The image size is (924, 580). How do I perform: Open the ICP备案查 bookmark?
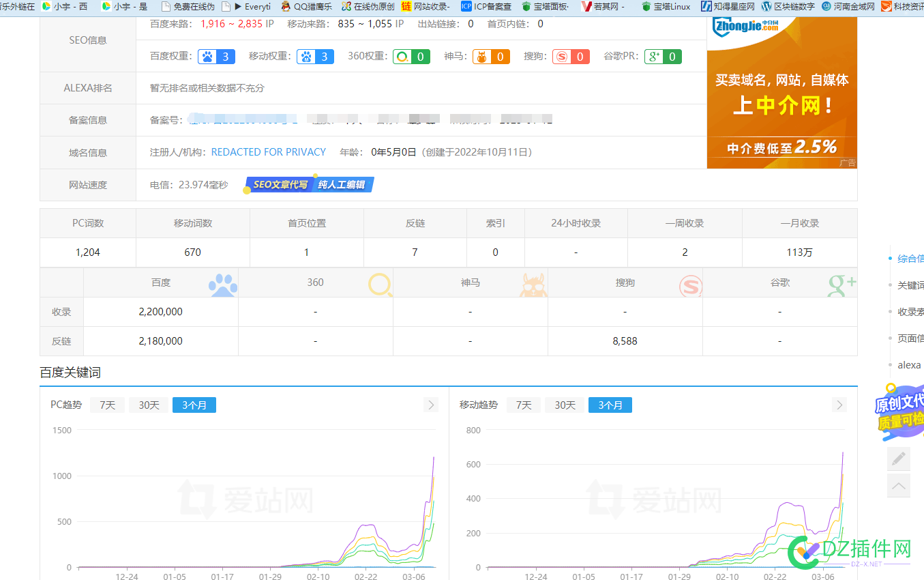pyautogui.click(x=486, y=6)
